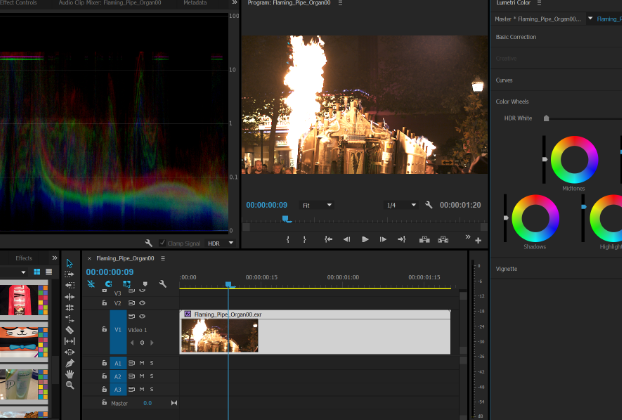Open the 1/4 playback resolution dropdown

pos(401,205)
